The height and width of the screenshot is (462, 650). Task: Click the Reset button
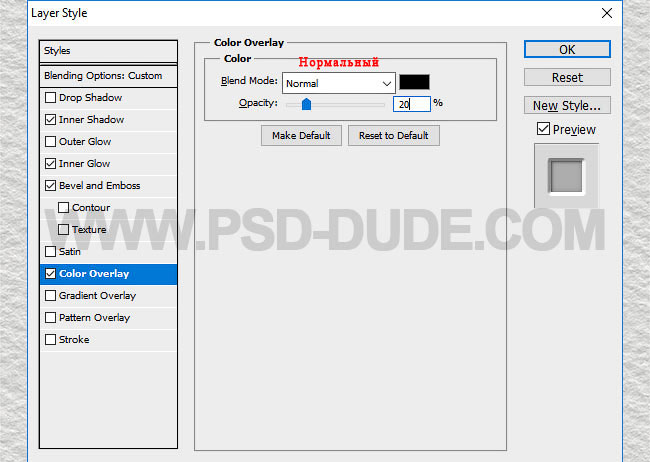pyautogui.click(x=567, y=77)
